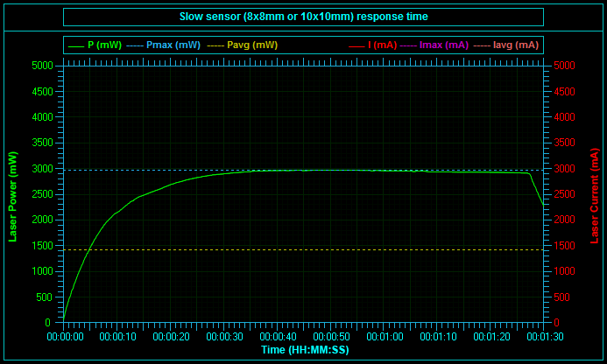Click the 00:00:00 time tick label
607x364 pixels.
[x=65, y=337]
